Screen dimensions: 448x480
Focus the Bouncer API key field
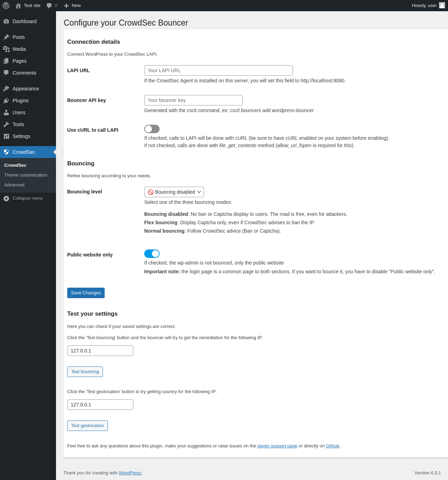(194, 100)
